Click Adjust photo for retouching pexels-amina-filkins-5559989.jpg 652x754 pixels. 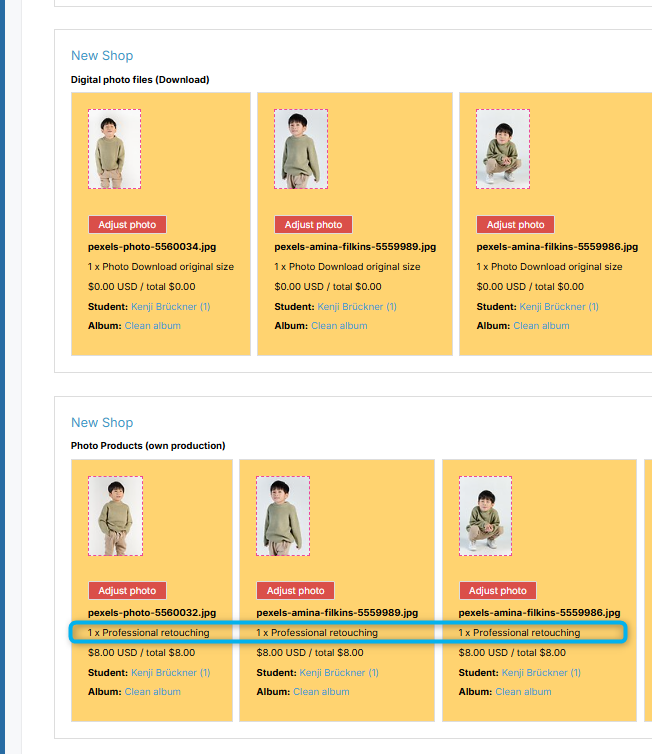296,591
